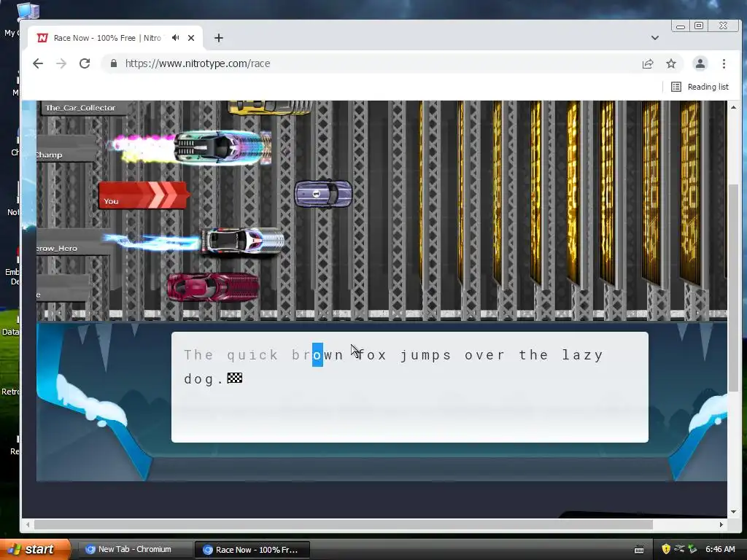Click the 6:46 AM taskbar clock
The height and width of the screenshot is (560, 747).
coord(720,550)
